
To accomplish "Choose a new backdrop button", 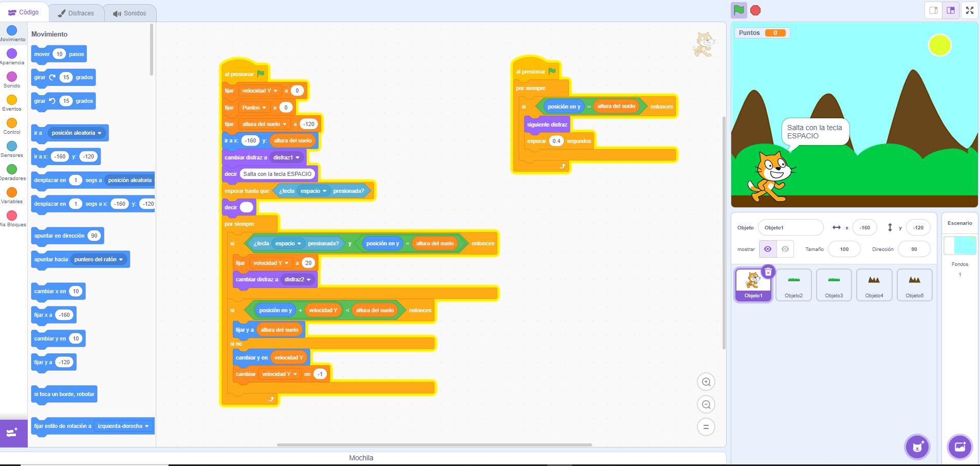I will tap(960, 447).
